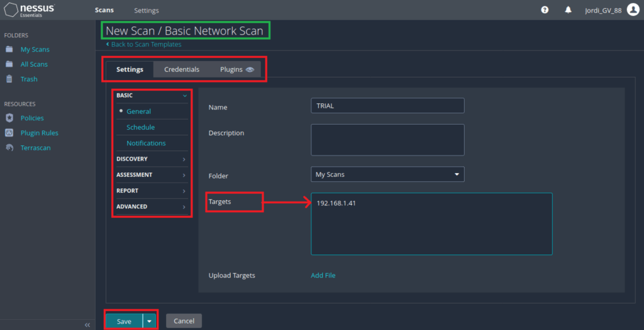The width and height of the screenshot is (644, 330).
Task: Click the Policies shield icon
Action: click(x=9, y=118)
